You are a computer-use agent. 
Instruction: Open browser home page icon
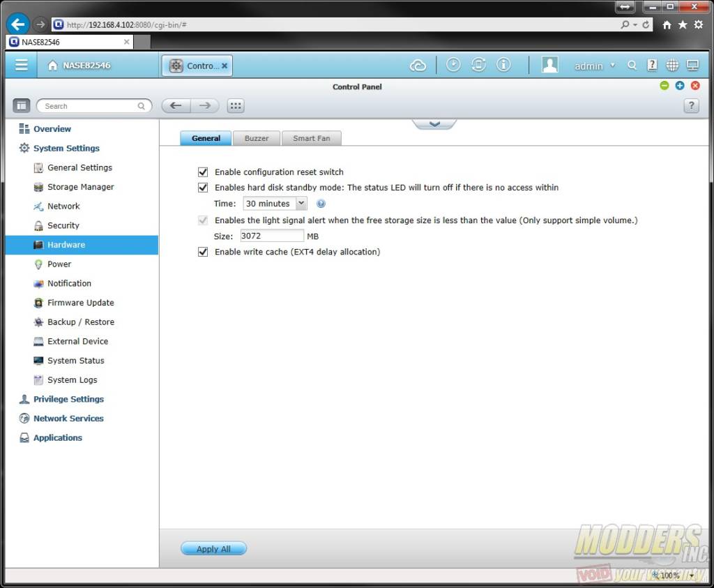point(667,24)
